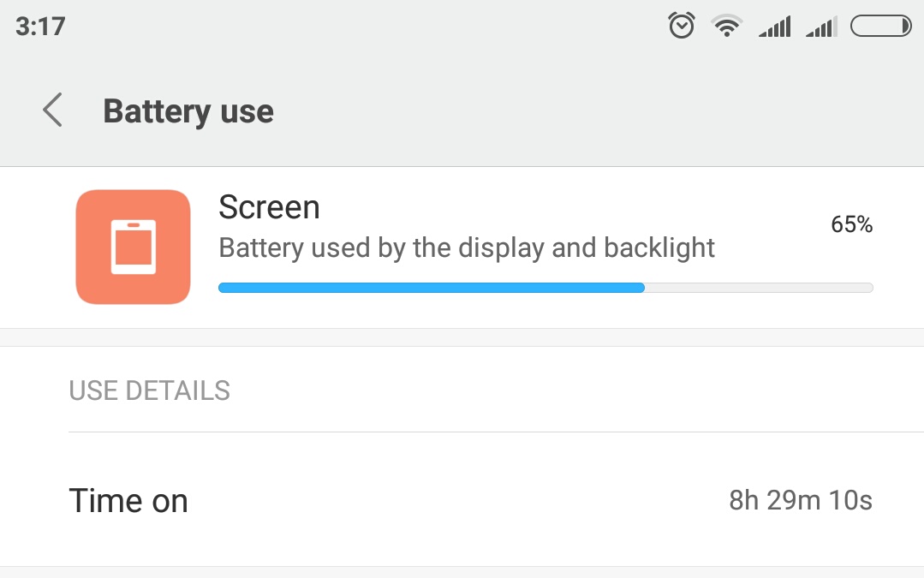Tap the second SIM signal strength icon
Image resolution: width=924 pixels, height=578 pixels.
tap(821, 28)
